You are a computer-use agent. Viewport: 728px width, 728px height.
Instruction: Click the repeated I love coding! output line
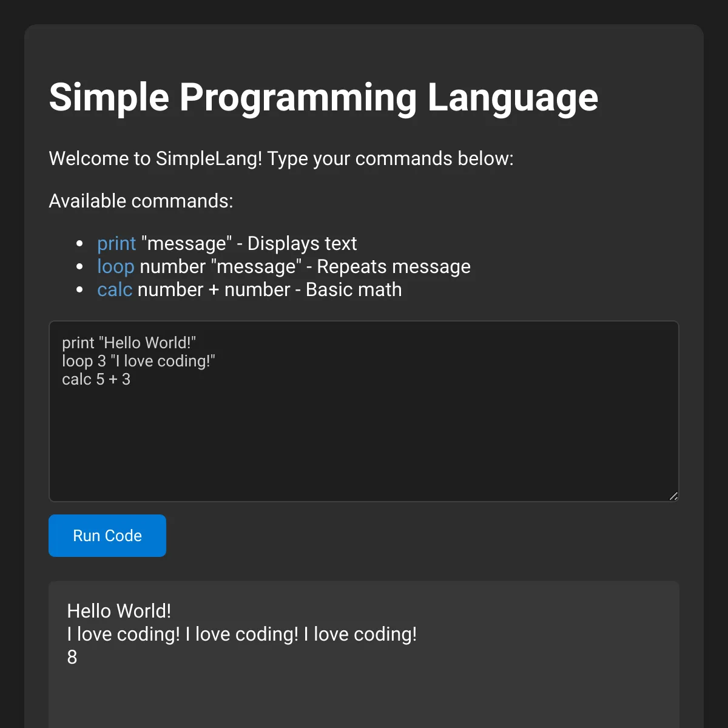click(x=242, y=634)
